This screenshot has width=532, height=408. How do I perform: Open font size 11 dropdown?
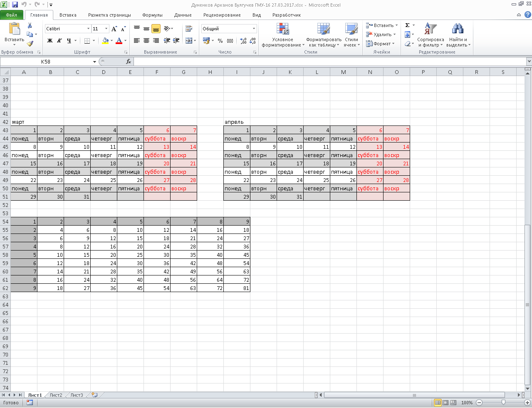(x=106, y=29)
